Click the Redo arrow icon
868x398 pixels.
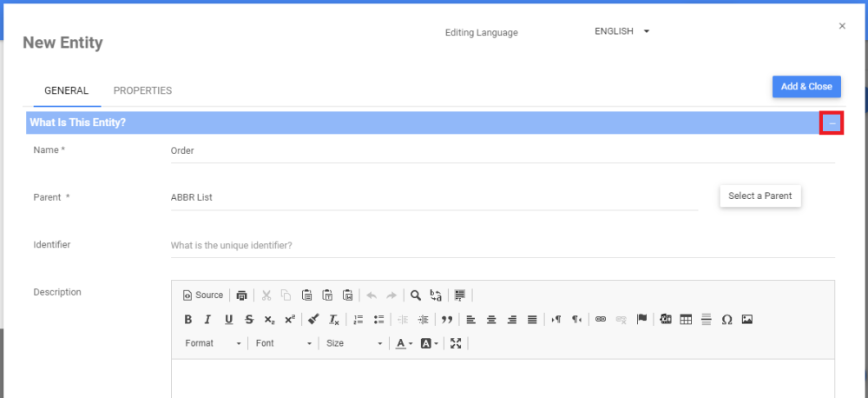click(391, 295)
